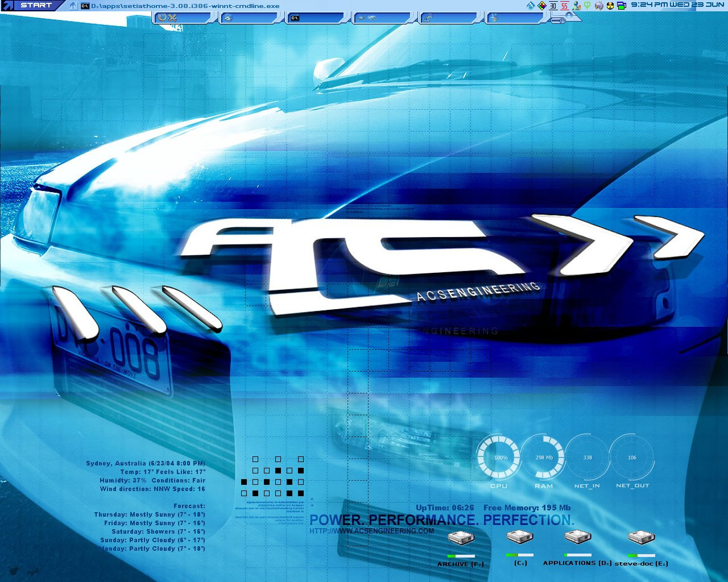Click the Free Memory: 195 Mb text

pyautogui.click(x=527, y=508)
